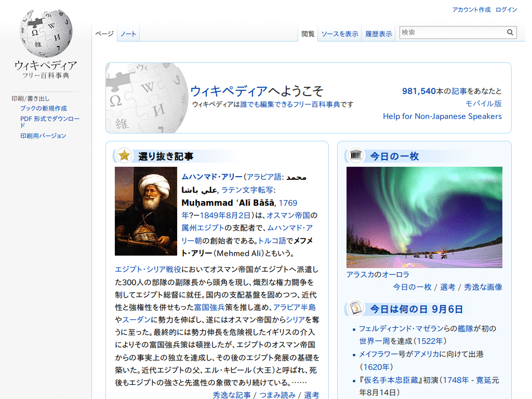Image resolution: width=532 pixels, height=399 pixels.
Task: Click the 981,540 article count link
Action: pos(419,91)
